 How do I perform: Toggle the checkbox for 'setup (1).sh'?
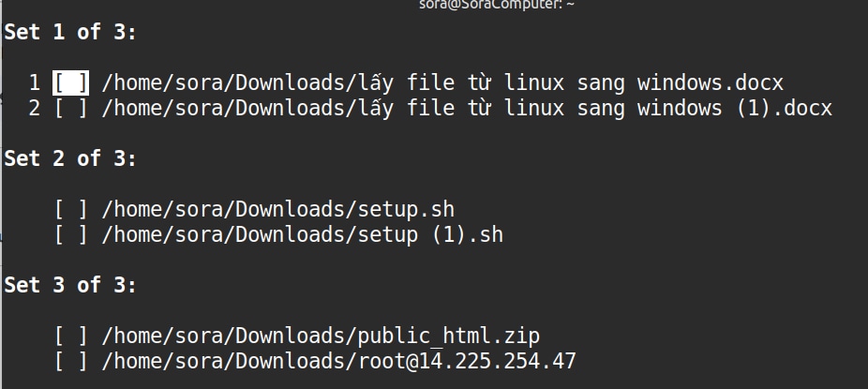pyautogui.click(x=70, y=234)
